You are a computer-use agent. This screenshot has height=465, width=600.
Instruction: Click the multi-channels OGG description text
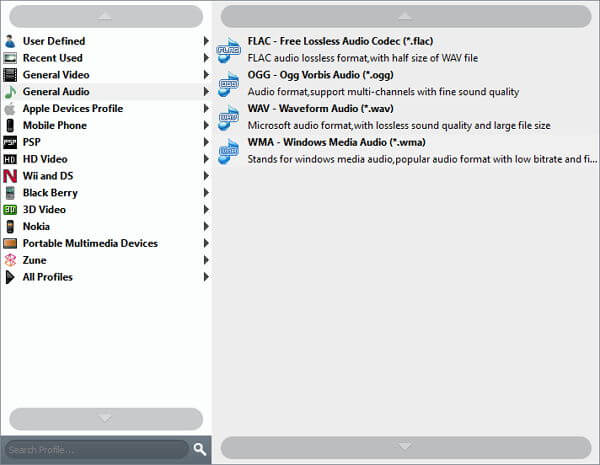tap(383, 92)
